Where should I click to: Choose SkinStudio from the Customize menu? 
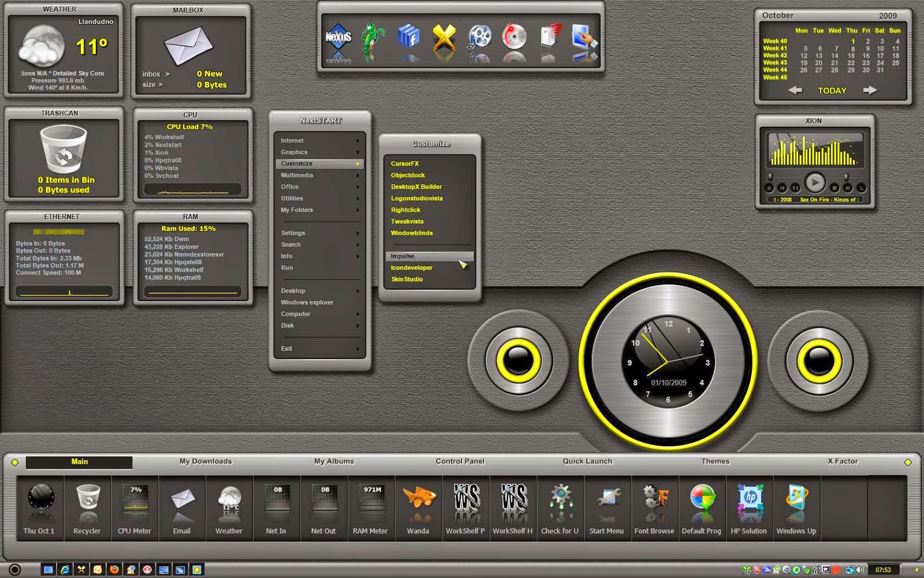point(430,279)
